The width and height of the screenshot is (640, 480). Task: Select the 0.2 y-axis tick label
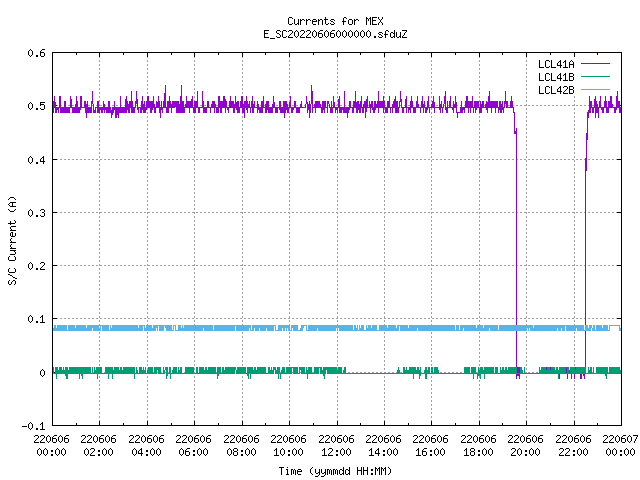coord(36,266)
